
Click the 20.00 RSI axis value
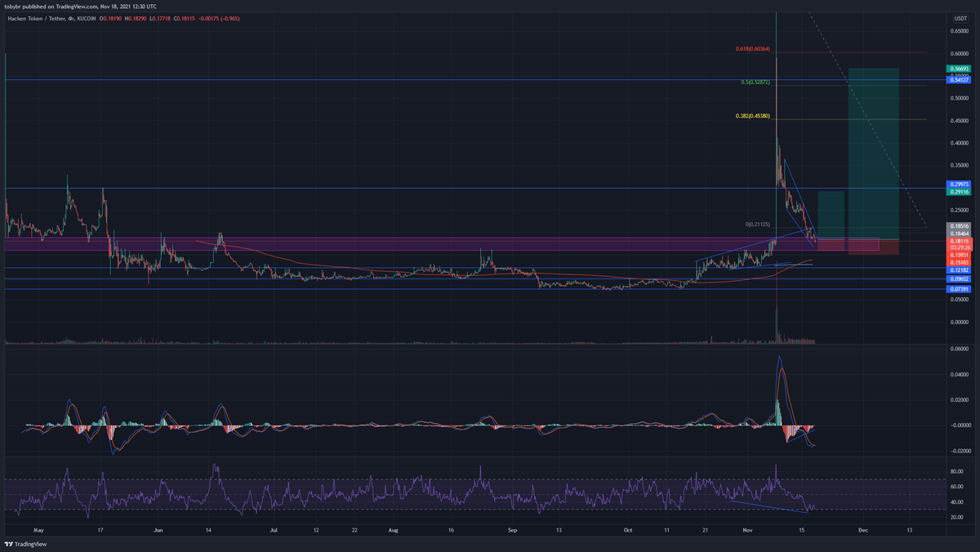tap(959, 519)
